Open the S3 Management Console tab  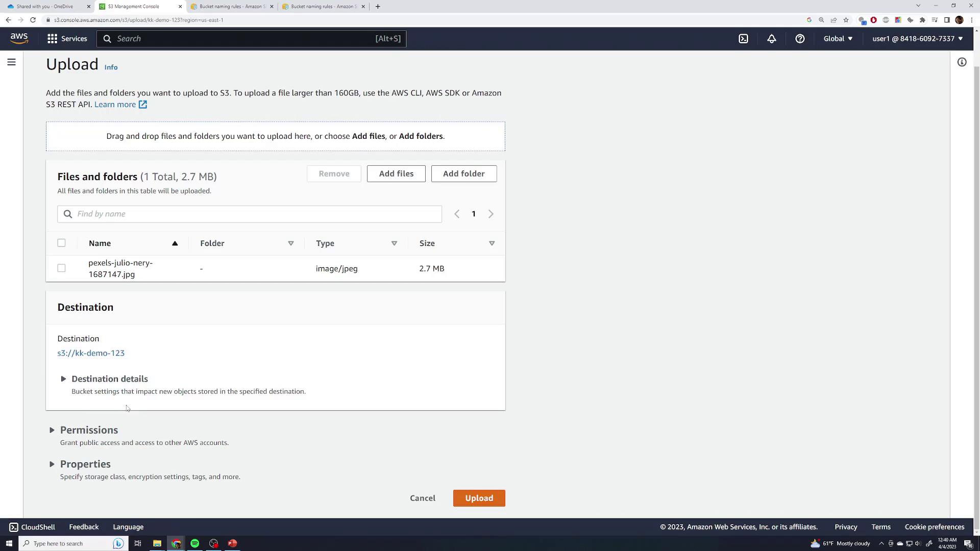point(133,6)
